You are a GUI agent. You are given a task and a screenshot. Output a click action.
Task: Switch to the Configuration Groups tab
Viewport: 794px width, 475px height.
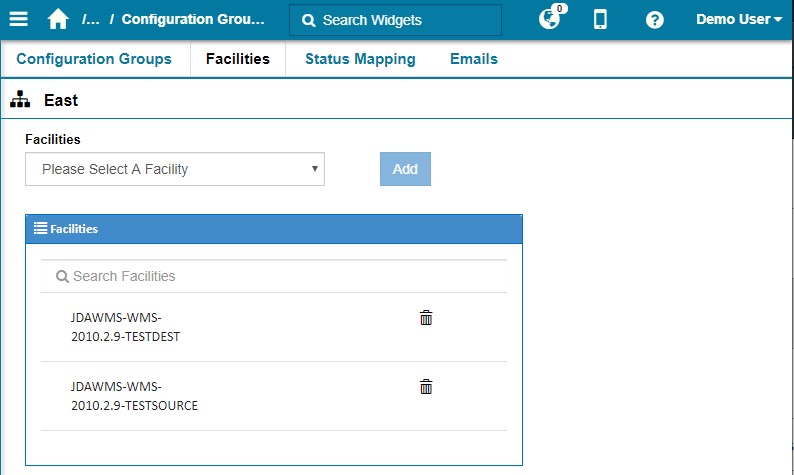[x=94, y=59]
